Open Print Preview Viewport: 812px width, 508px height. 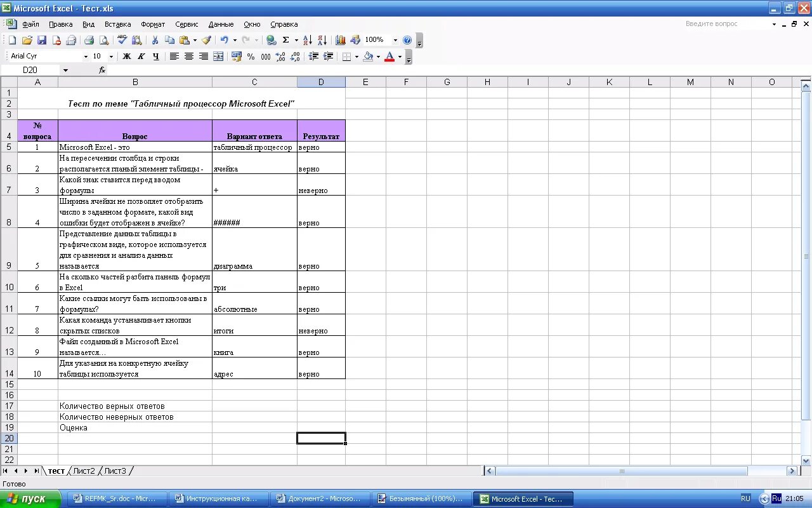(104, 40)
